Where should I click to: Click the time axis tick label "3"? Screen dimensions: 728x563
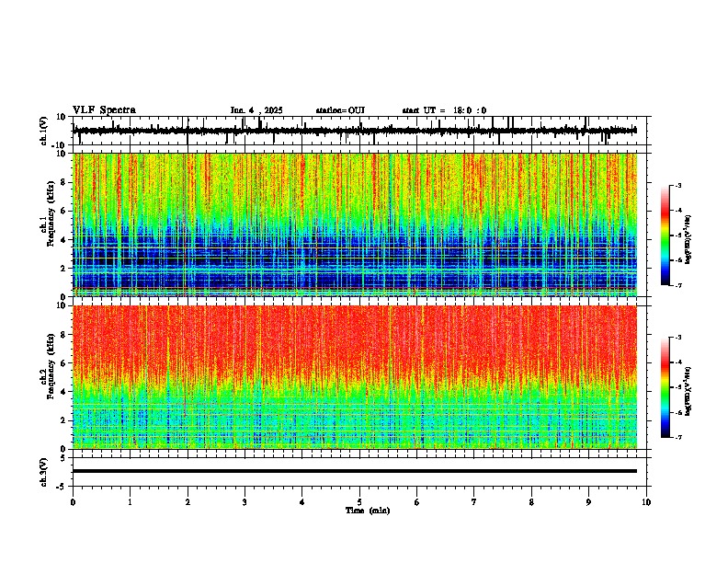(x=245, y=502)
